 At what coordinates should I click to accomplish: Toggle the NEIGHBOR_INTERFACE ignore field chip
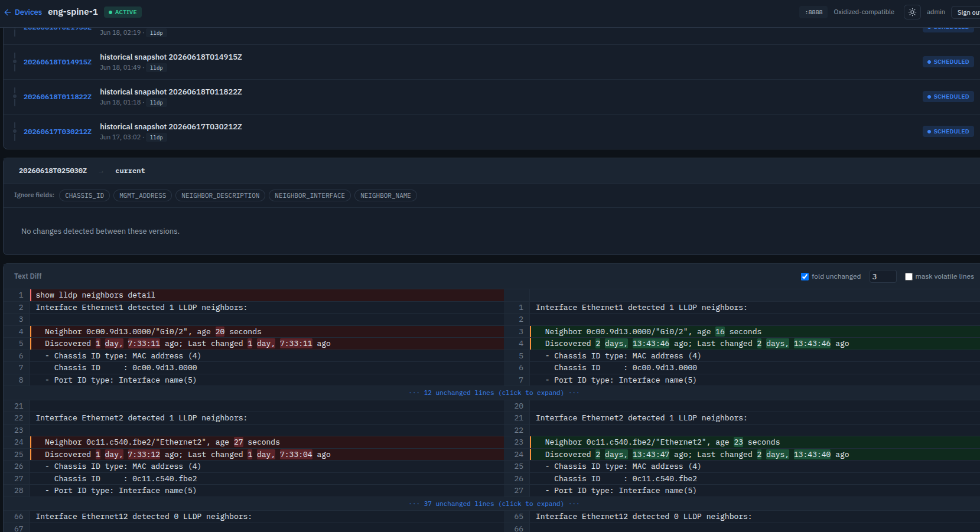coord(310,195)
